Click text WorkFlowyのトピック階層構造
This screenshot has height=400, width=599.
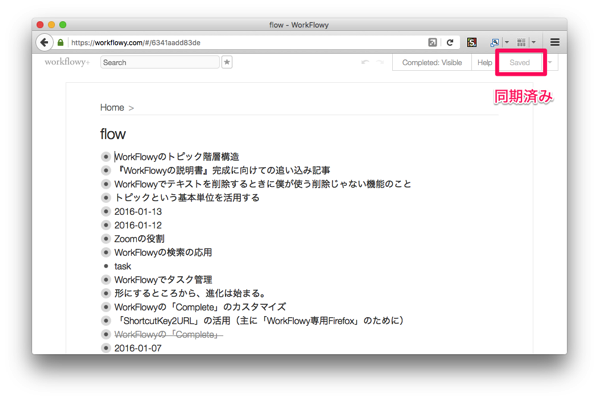click(177, 157)
